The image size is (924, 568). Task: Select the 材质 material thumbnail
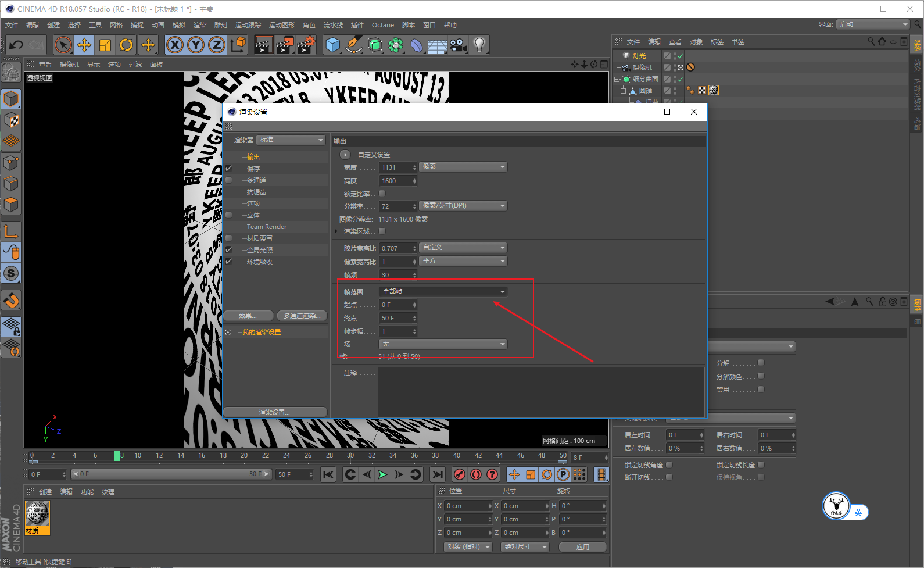tap(38, 517)
